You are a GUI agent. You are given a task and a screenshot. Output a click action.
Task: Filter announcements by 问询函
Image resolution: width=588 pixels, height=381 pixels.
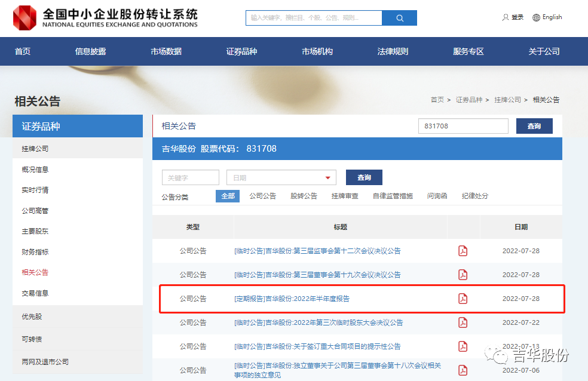(x=437, y=196)
